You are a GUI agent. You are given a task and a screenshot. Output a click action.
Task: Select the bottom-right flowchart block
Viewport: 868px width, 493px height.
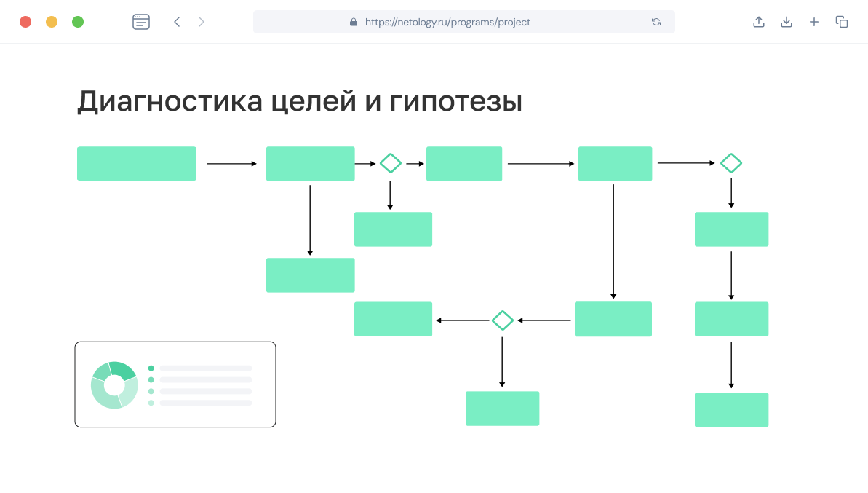731,409
